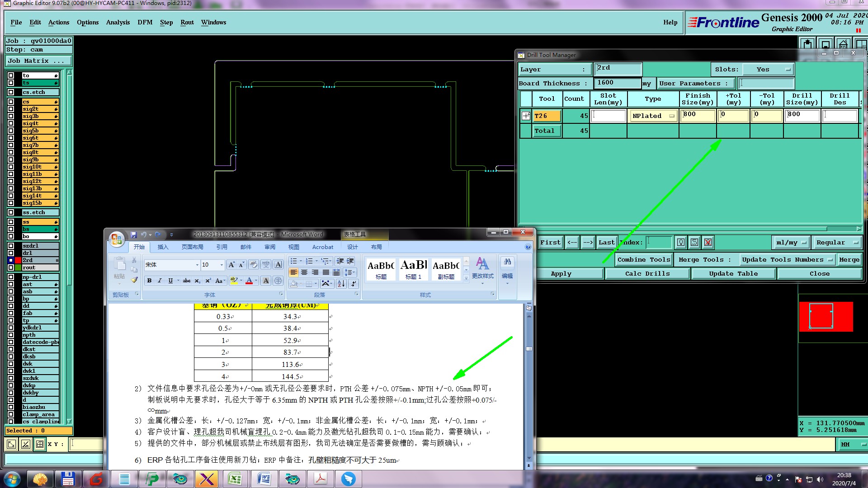Click the Italic formatting icon
The image size is (868, 488).
[x=160, y=281]
